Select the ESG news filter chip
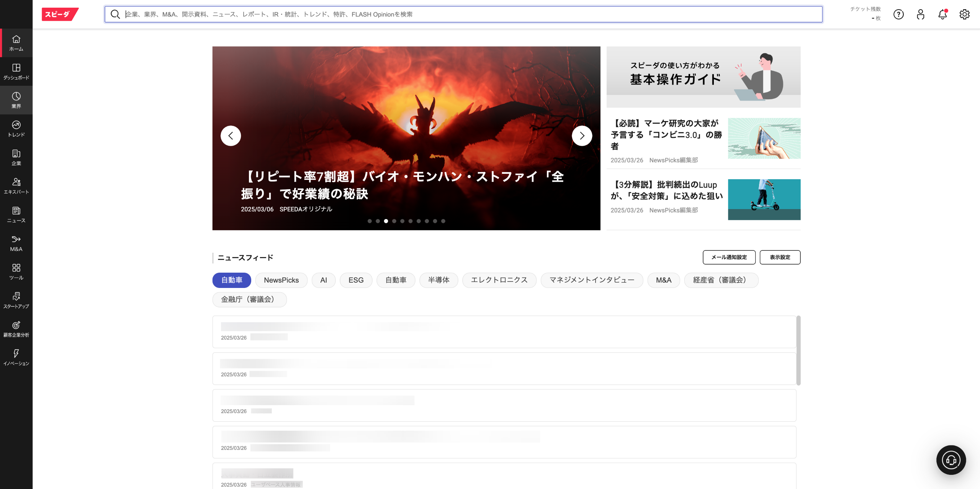 pyautogui.click(x=356, y=280)
